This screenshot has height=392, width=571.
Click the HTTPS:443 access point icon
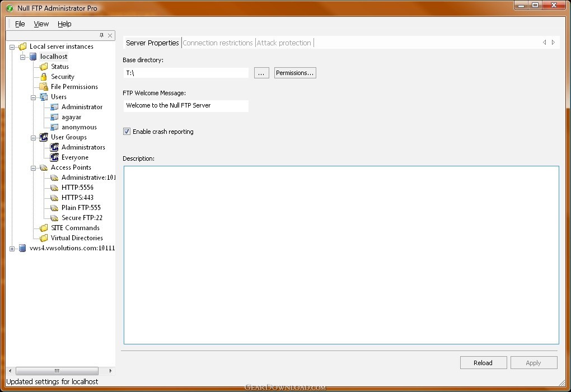(x=54, y=198)
